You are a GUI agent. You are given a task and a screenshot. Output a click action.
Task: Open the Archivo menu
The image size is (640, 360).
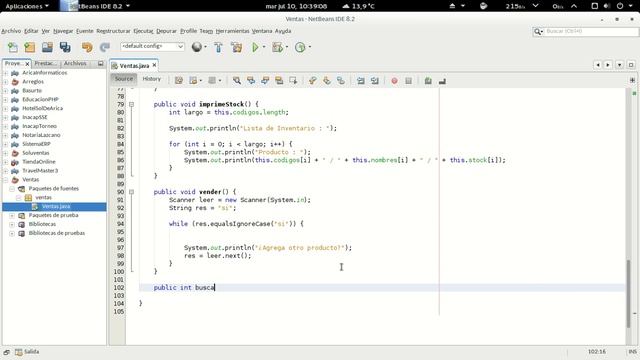(11, 31)
